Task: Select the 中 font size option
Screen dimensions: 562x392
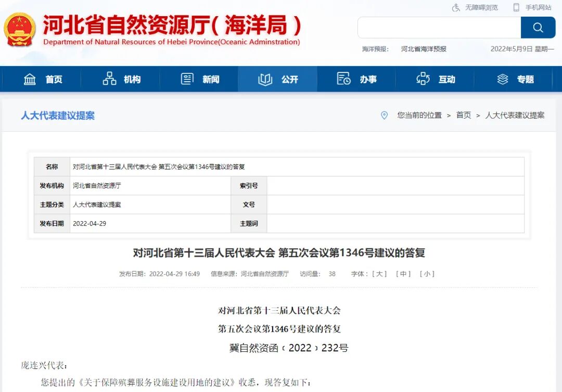Action: (404, 273)
